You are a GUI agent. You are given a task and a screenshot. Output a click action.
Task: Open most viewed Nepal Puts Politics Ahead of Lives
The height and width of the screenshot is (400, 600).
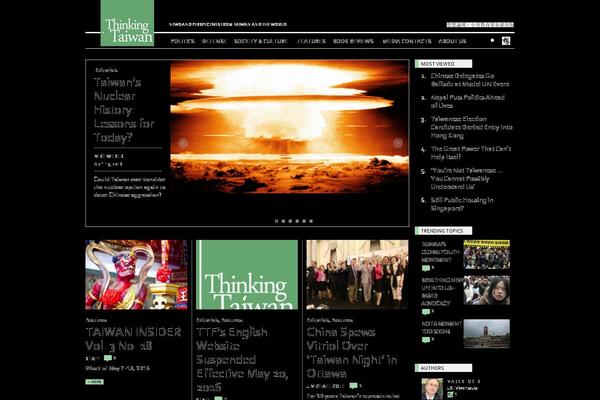pos(468,101)
